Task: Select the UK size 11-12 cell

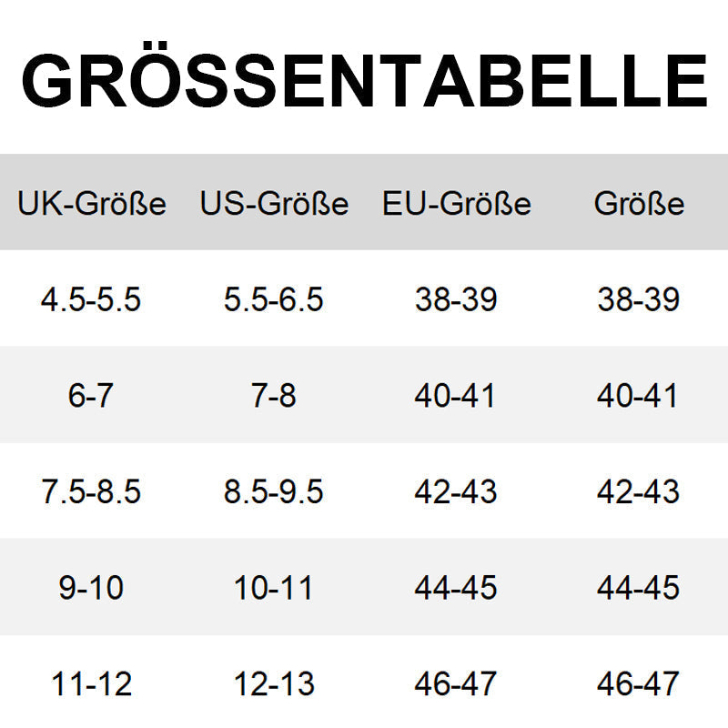Action: point(91,683)
